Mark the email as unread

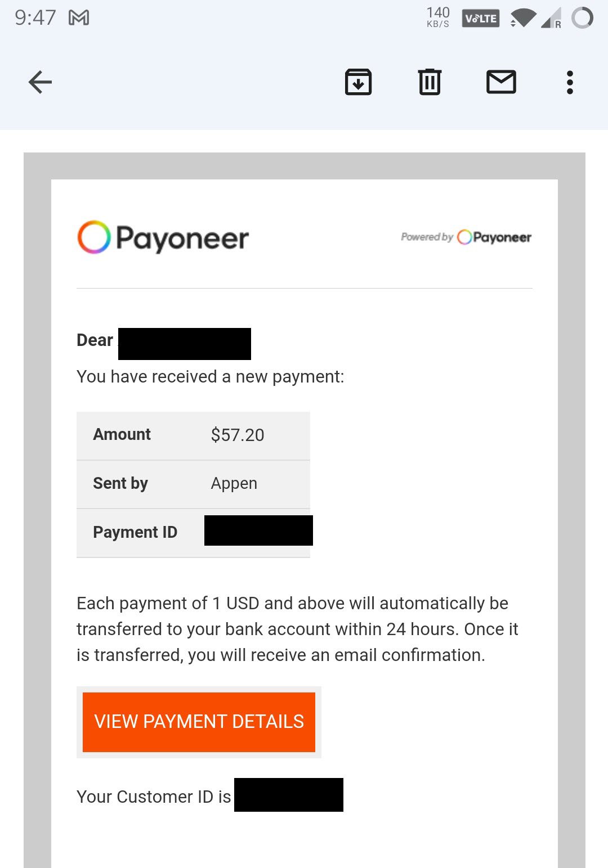tap(502, 82)
